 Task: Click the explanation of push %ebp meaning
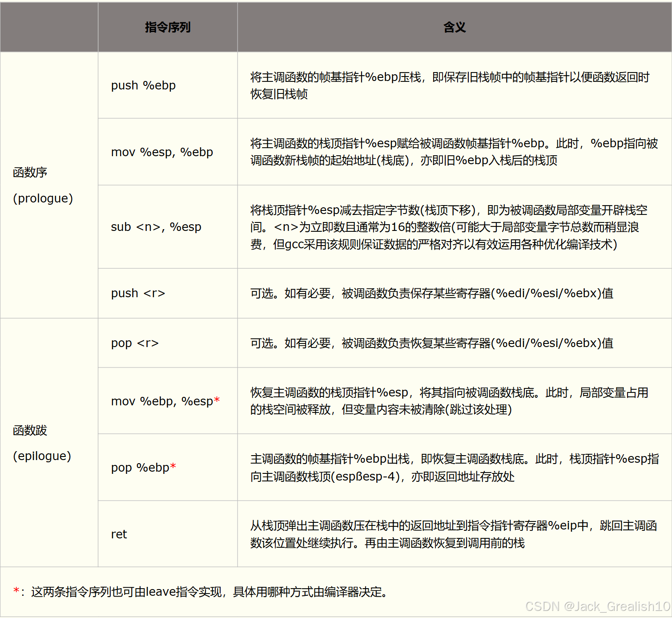451,85
